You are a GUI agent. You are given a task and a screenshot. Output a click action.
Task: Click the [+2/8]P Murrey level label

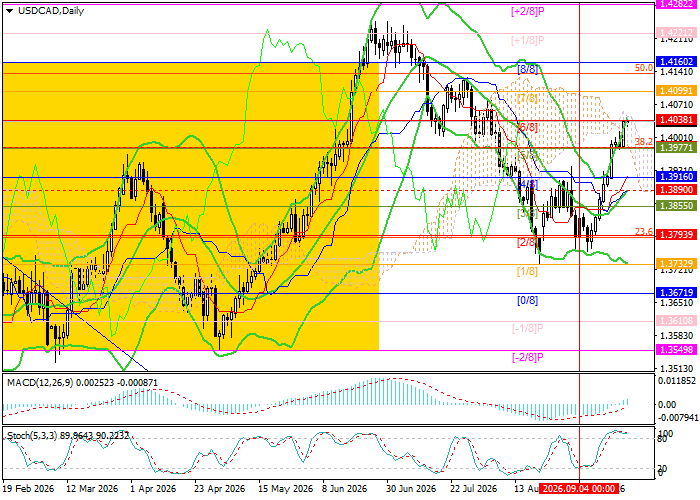(528, 12)
